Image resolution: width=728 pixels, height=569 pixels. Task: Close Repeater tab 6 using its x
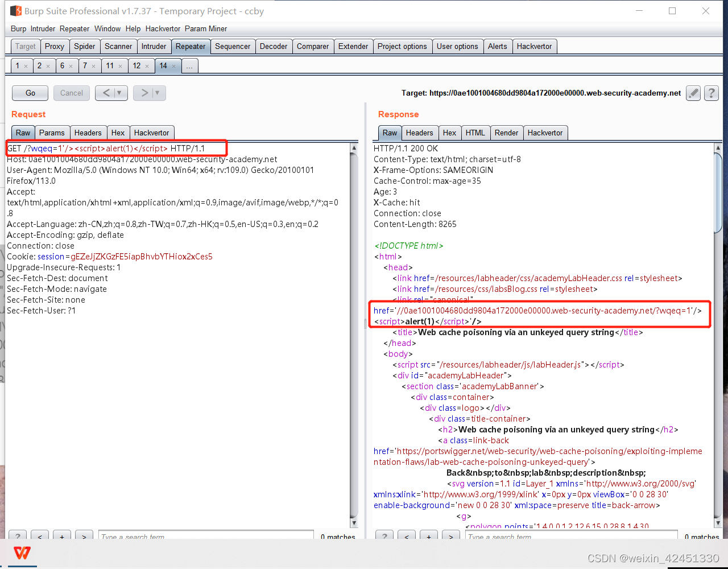tap(71, 66)
